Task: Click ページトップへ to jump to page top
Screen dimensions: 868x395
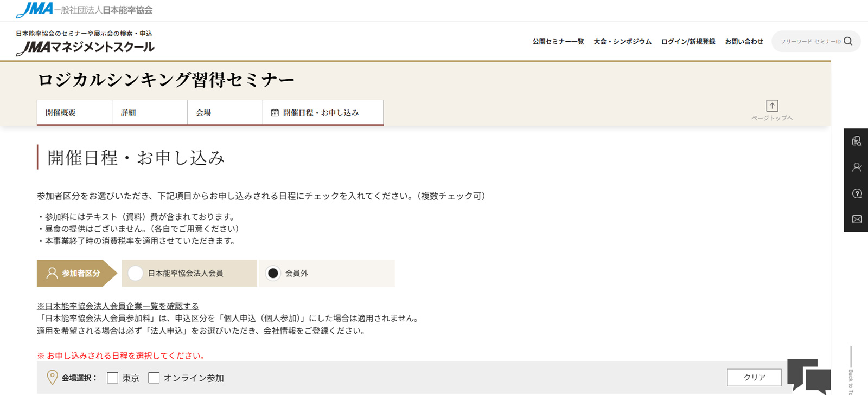Action: point(773,108)
